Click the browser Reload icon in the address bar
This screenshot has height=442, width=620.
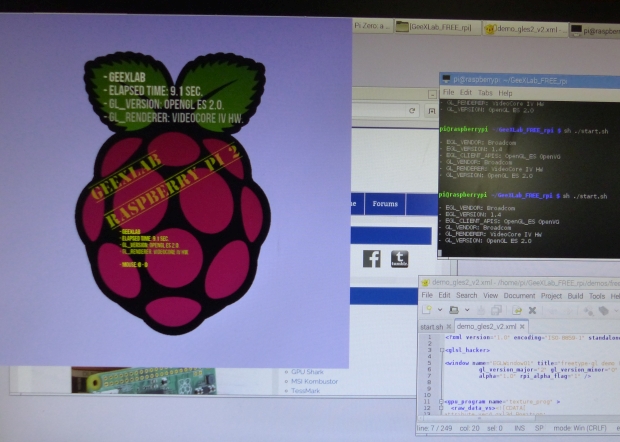[x=412, y=111]
